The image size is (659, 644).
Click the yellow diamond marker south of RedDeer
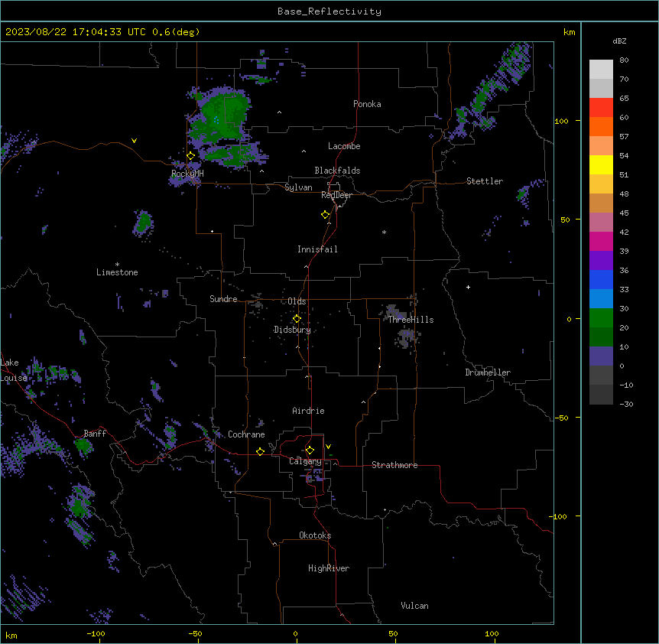(326, 215)
